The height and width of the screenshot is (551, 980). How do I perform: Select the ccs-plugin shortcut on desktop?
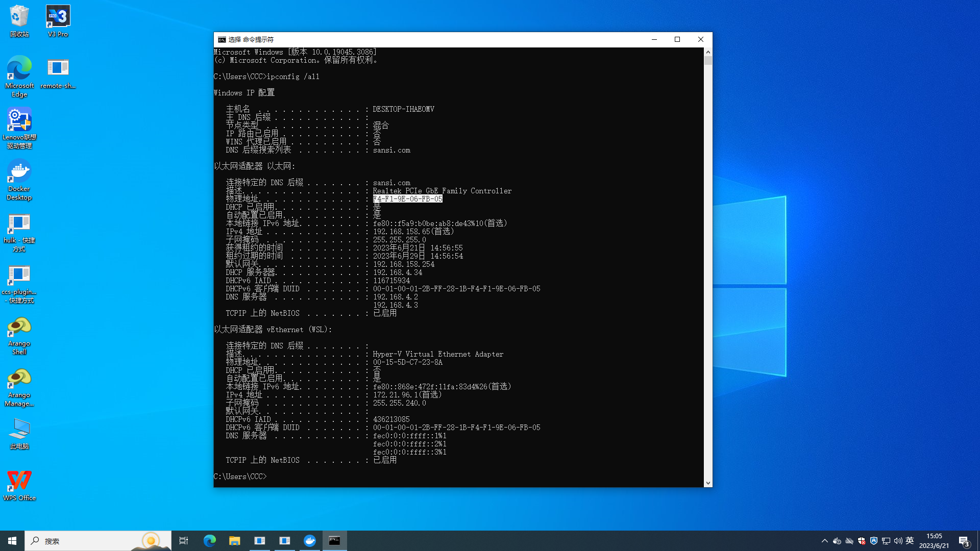pos(19,285)
